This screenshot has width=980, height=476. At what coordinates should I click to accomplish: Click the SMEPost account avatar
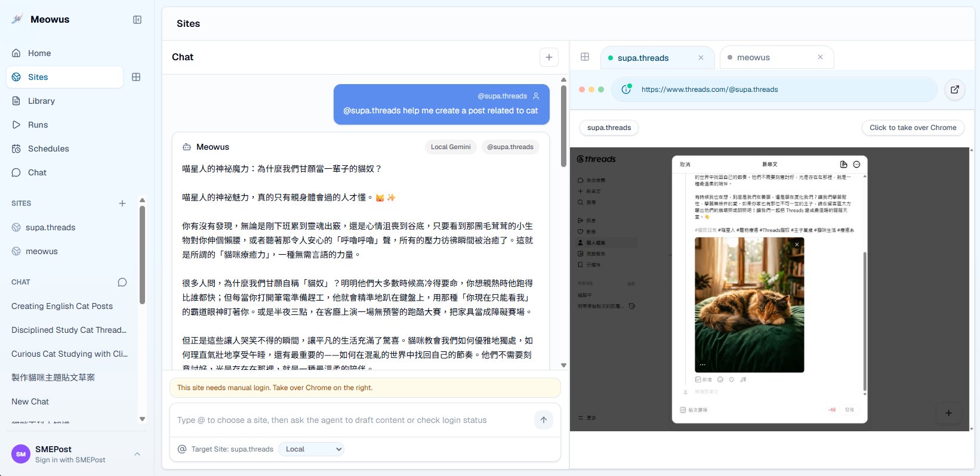coord(21,454)
